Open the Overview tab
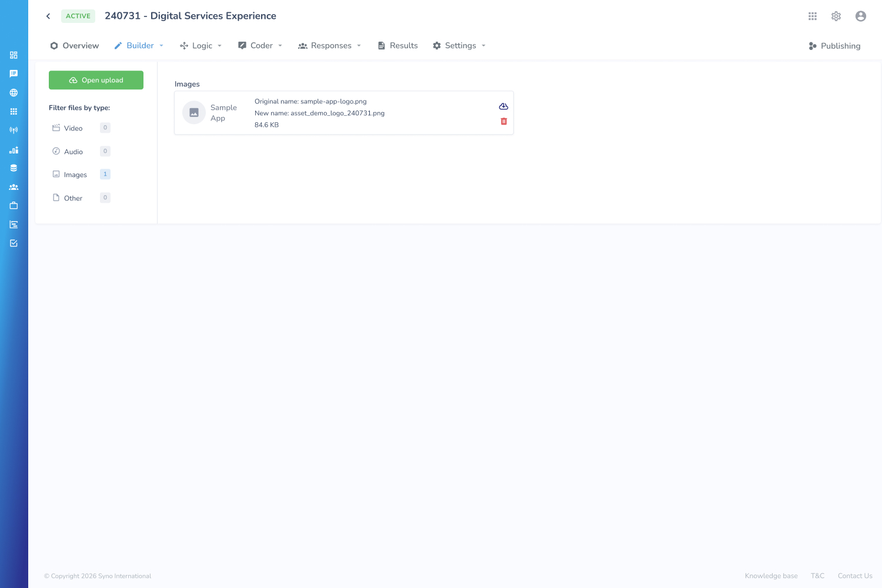This screenshot has width=882, height=588. point(75,46)
